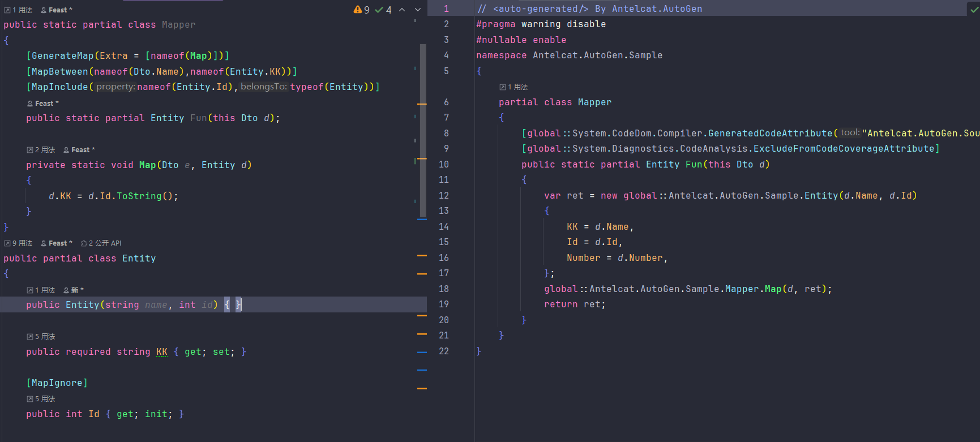Click 'Feast *' author lens above Entity class
This screenshot has width=980, height=442.
(57, 243)
